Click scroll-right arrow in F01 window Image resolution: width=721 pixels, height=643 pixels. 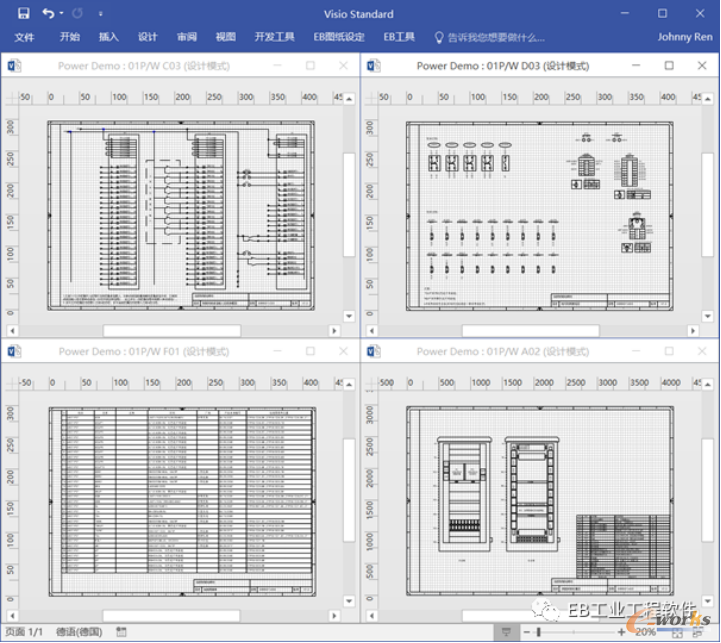[x=334, y=615]
